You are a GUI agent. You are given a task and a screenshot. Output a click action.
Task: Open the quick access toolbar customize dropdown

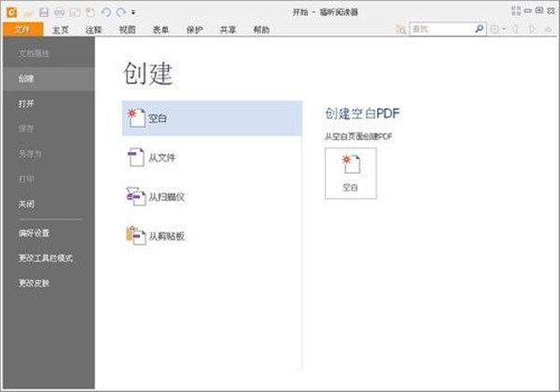point(133,12)
